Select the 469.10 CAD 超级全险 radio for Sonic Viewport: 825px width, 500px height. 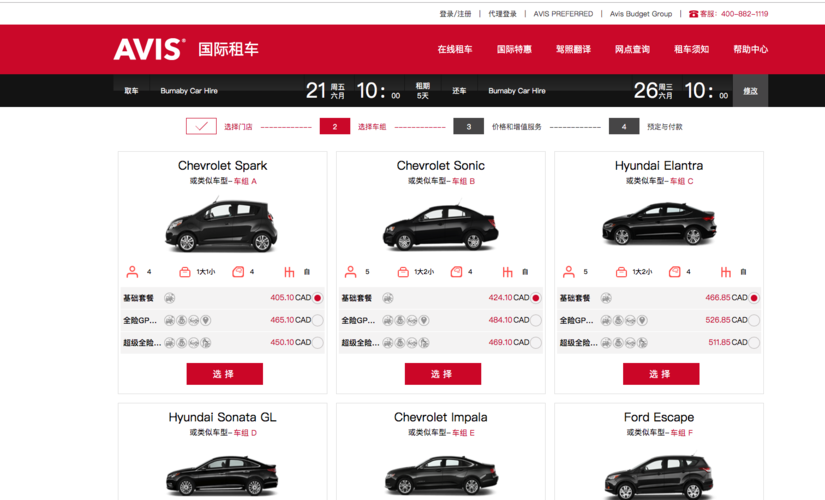[x=536, y=343]
